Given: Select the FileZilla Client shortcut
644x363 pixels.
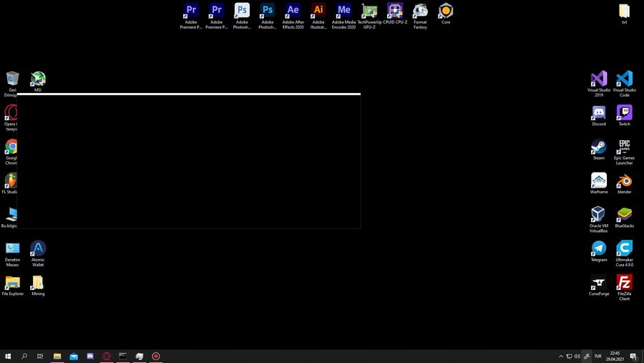Looking at the screenshot, I should point(624,287).
